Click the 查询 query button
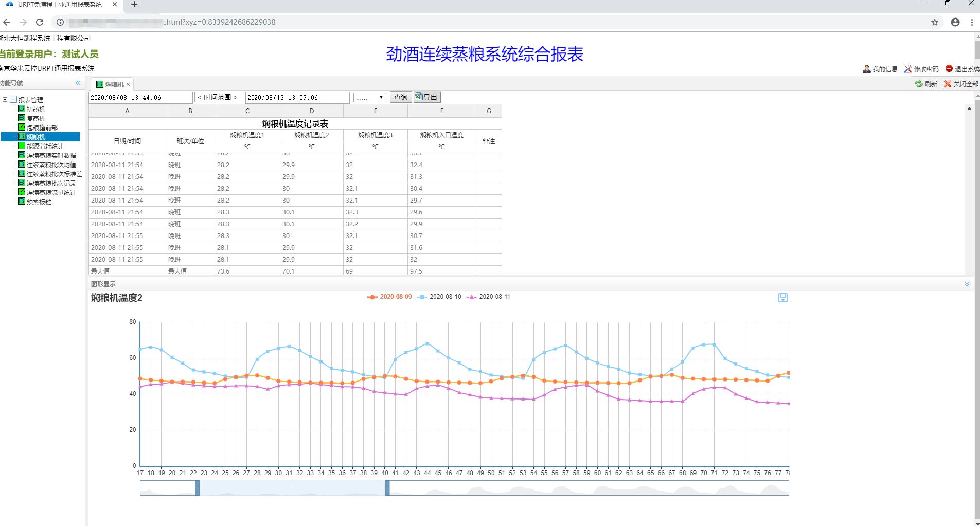Viewport: 980px width, 526px height. (400, 97)
